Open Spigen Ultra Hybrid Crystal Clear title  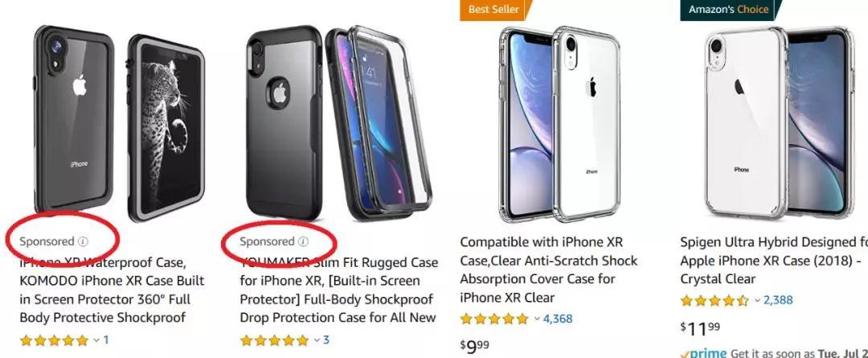click(774, 261)
